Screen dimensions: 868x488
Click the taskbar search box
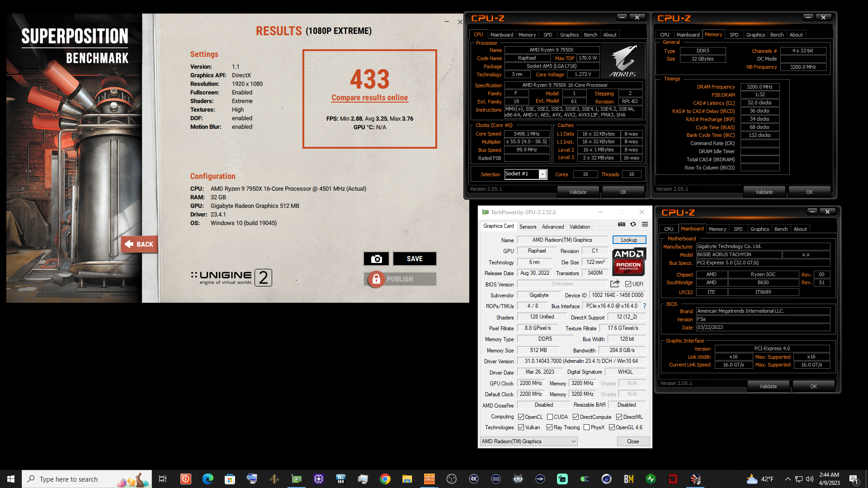pos(87,479)
